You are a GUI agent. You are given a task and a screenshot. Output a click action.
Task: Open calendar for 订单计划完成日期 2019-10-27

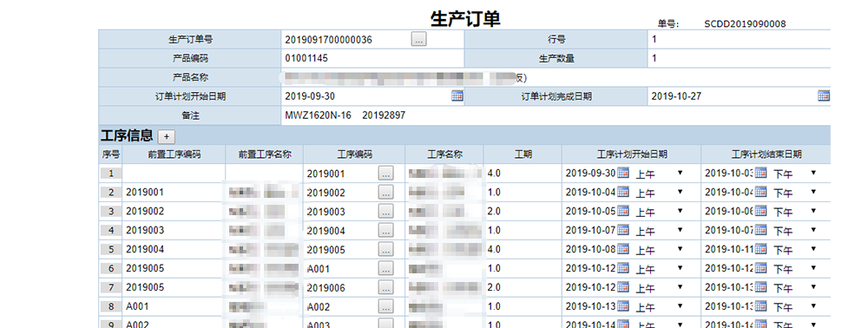824,96
